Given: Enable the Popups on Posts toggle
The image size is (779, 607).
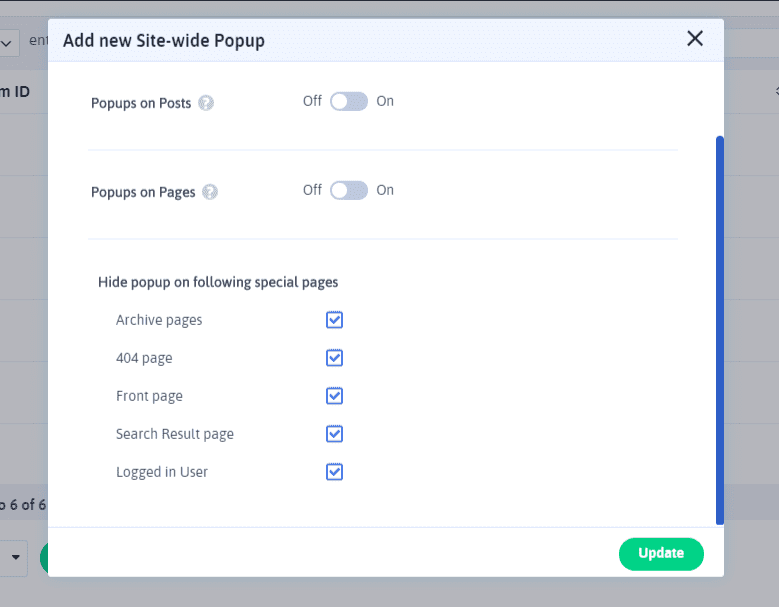Looking at the screenshot, I should [349, 102].
